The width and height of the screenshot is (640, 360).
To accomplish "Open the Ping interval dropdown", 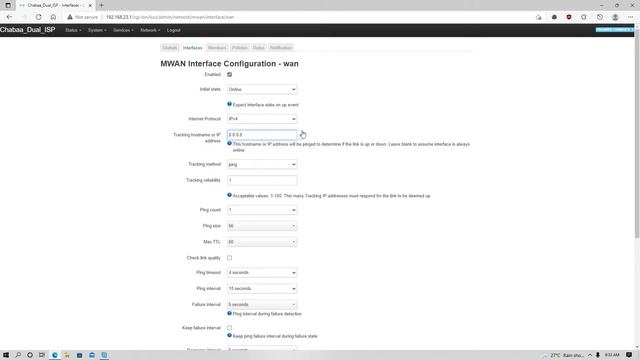I will 262,289.
